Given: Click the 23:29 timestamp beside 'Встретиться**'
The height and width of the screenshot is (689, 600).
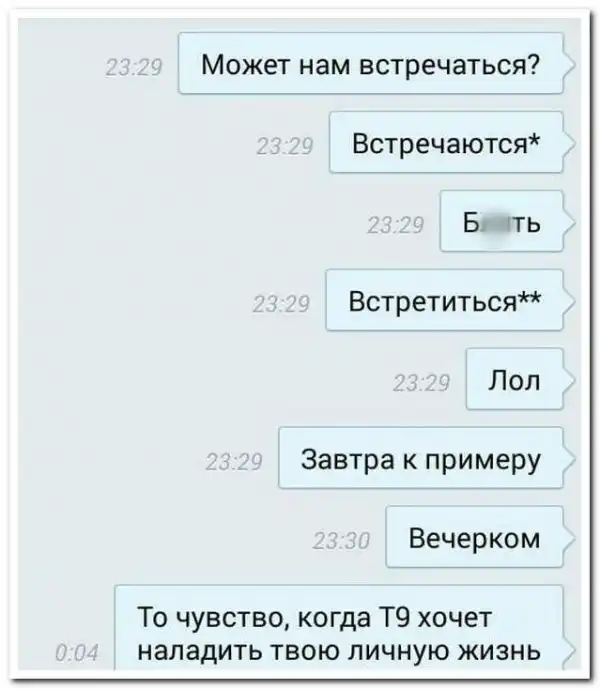Looking at the screenshot, I should click(281, 304).
